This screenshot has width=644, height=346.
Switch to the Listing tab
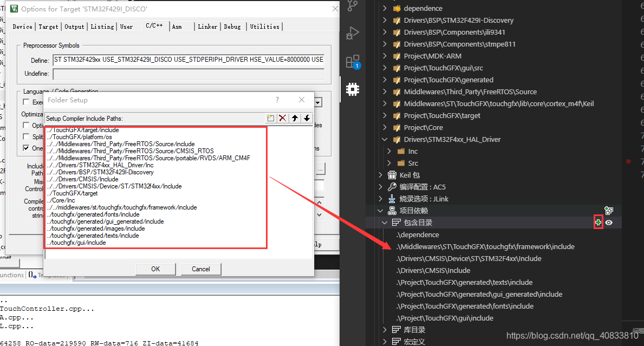pos(102,27)
